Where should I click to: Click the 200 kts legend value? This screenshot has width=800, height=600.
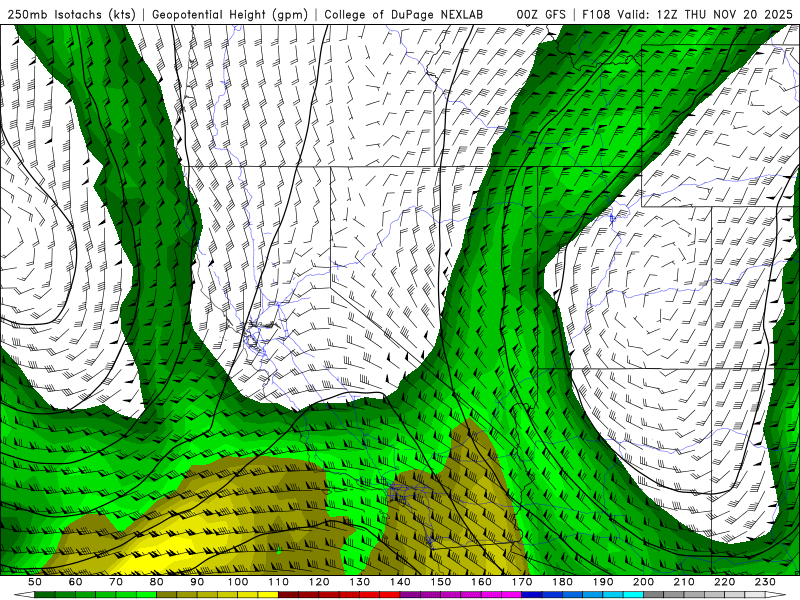tap(643, 582)
